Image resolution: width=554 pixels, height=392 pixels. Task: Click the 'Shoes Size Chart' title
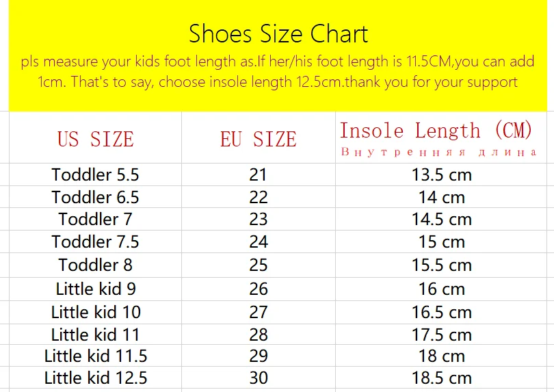point(278,34)
